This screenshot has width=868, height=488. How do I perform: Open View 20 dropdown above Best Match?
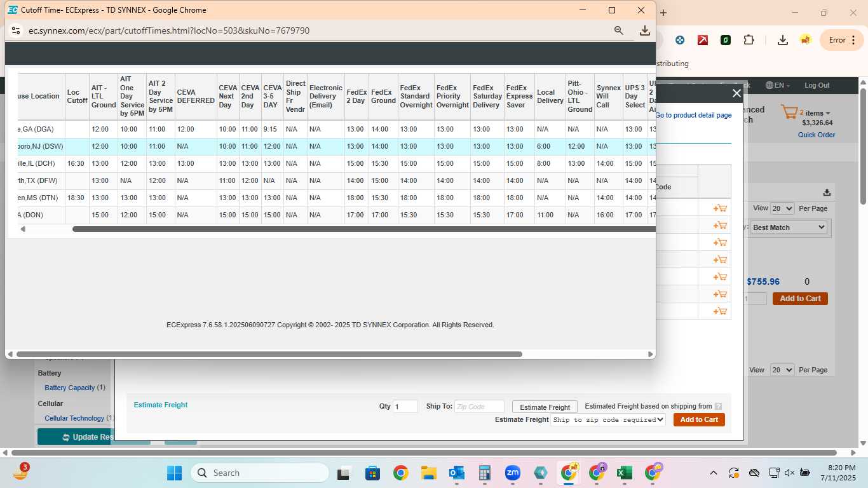[x=782, y=208]
